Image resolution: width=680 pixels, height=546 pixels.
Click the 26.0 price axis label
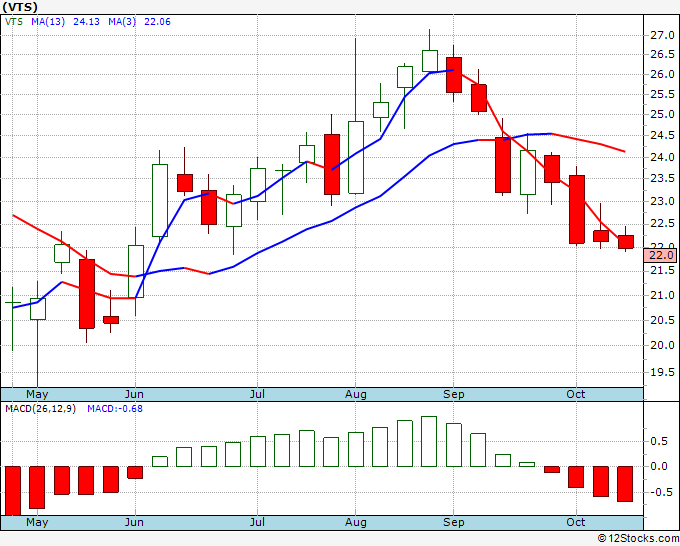[x=662, y=74]
